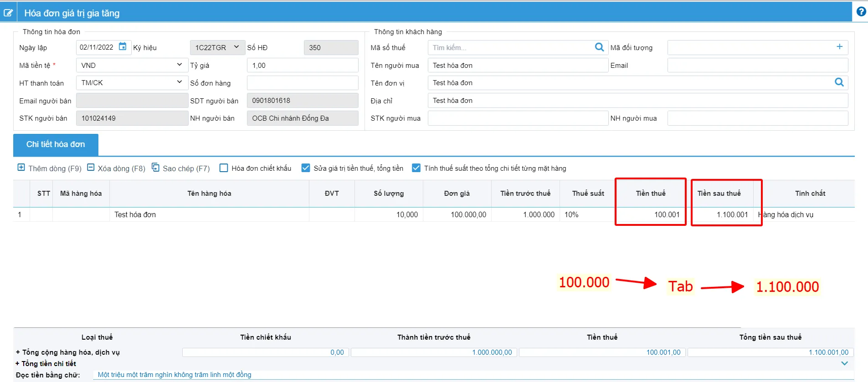Screen dimensions: 868x382
Task: Click the Số đơn hàng input field
Action: pos(303,83)
